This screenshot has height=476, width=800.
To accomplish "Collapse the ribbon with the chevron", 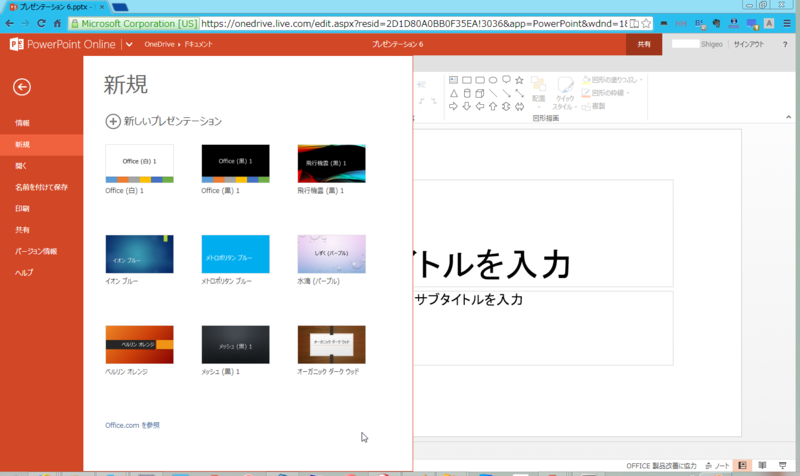I will point(788,117).
